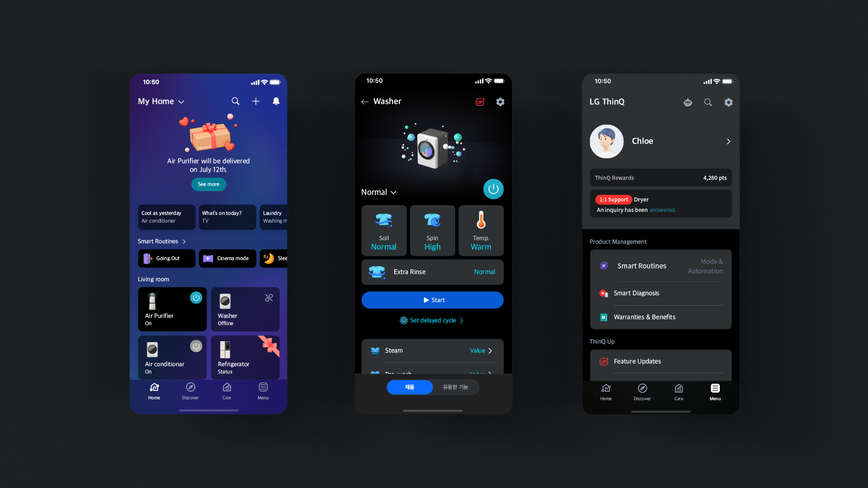Tap the Feature Updates icon in ThinQ Up
The width and height of the screenshot is (868, 488).
pos(604,361)
